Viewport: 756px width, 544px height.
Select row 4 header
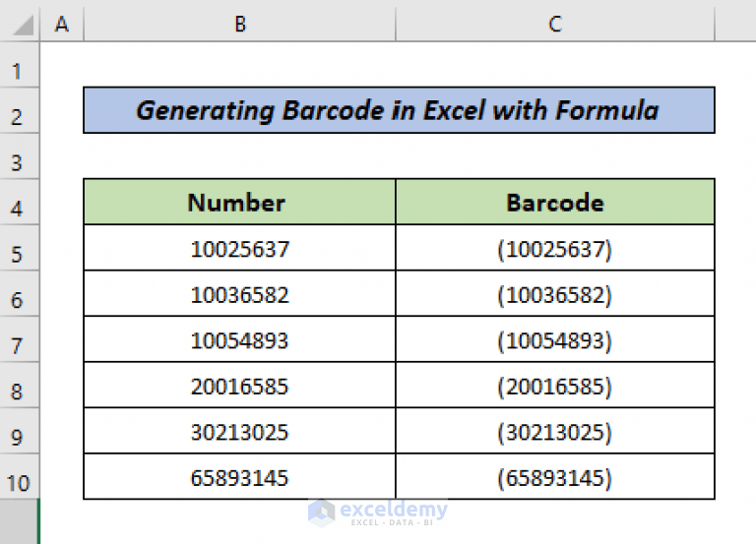(20, 202)
